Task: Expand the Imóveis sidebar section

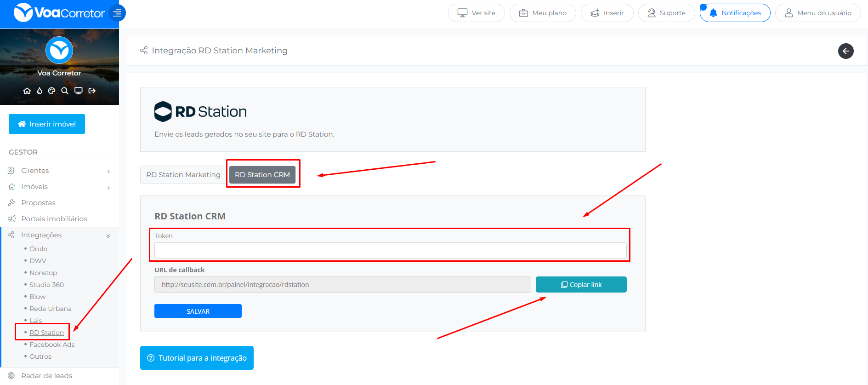Action: click(x=59, y=187)
